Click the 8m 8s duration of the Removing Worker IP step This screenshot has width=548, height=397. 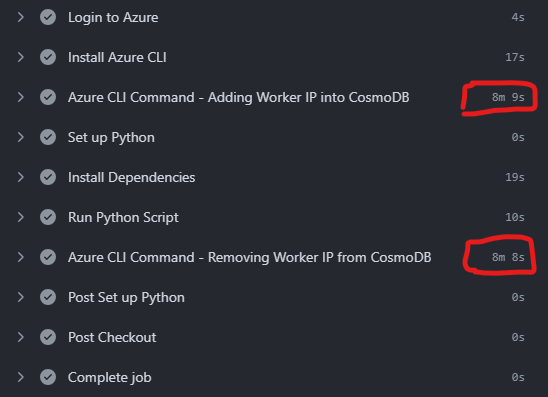click(508, 257)
